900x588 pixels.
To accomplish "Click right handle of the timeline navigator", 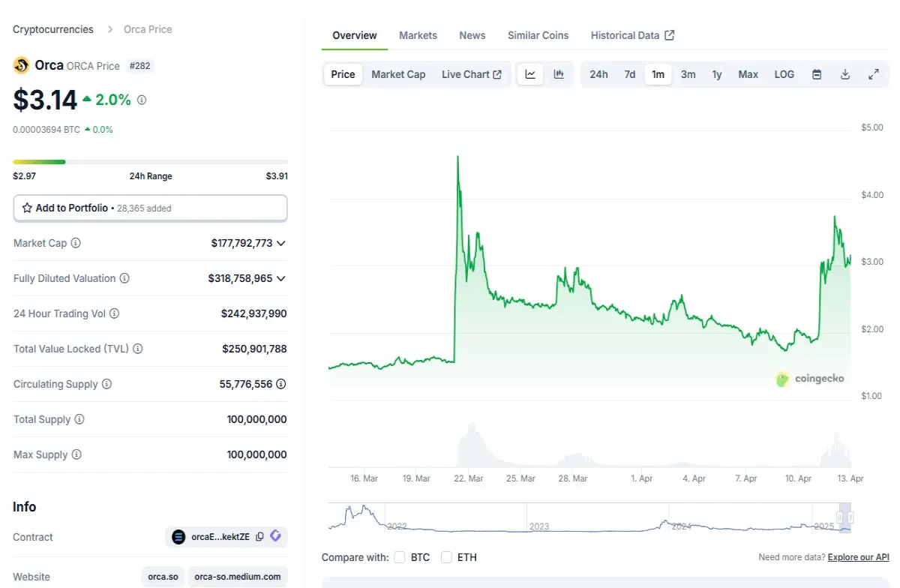I will point(850,517).
